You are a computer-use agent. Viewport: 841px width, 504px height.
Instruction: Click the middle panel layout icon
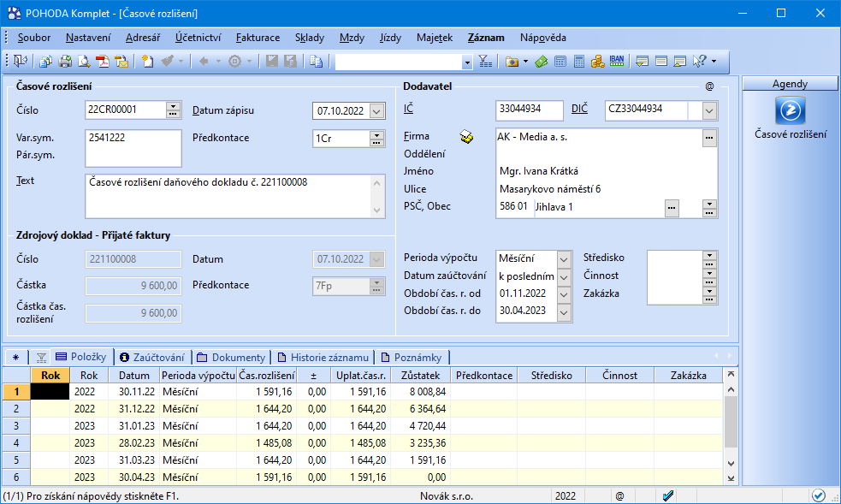point(660,62)
